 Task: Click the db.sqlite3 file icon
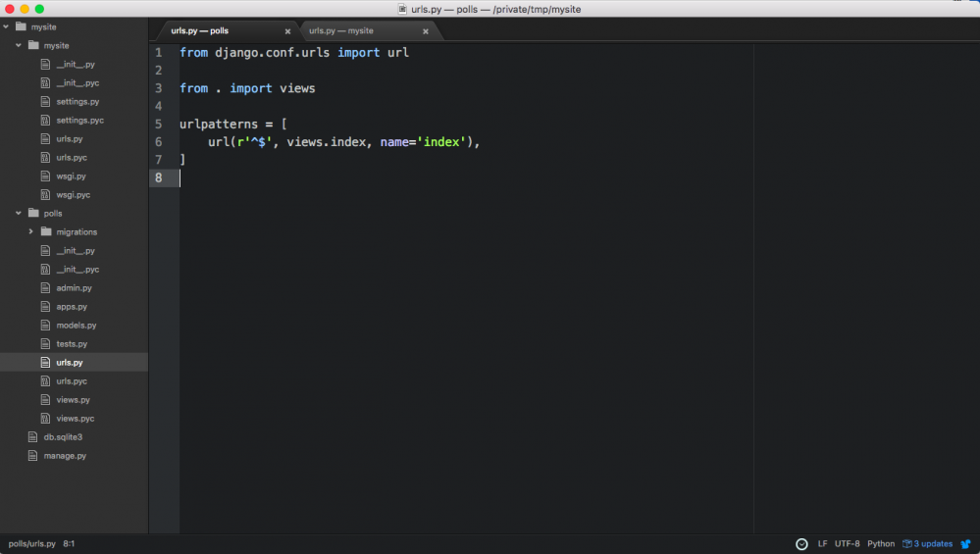point(32,437)
